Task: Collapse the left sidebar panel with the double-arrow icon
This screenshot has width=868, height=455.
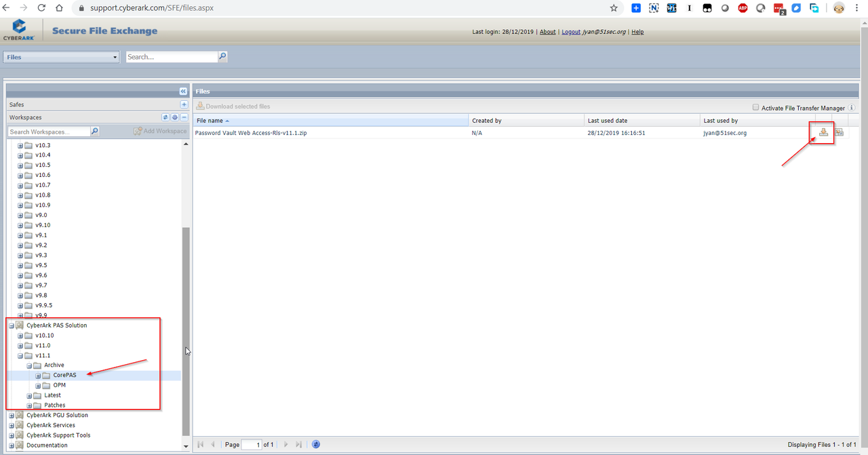Action: pos(183,91)
